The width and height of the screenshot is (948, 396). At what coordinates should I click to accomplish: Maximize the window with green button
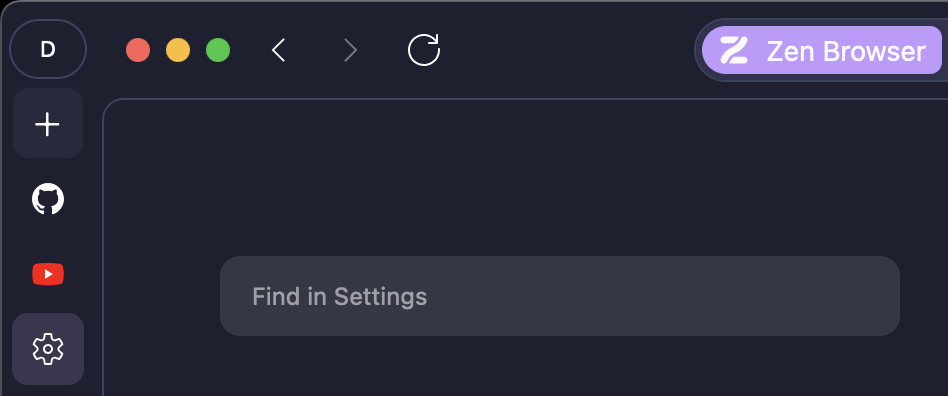click(218, 50)
